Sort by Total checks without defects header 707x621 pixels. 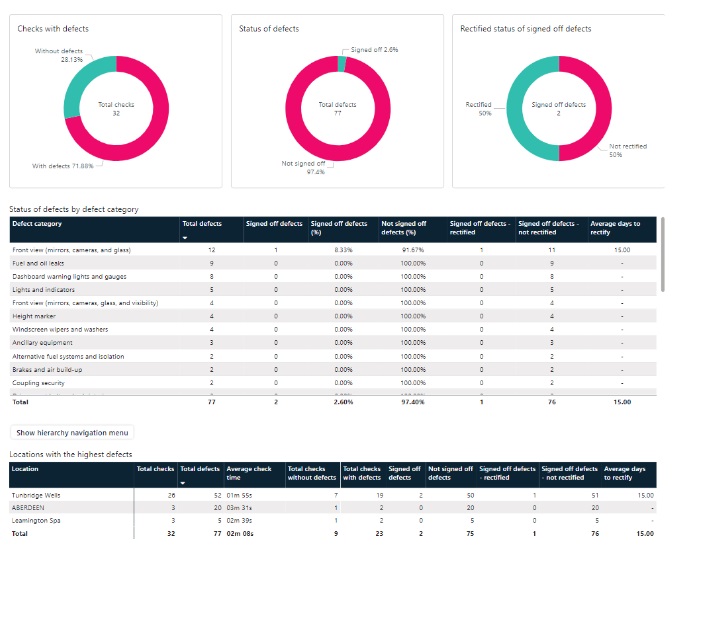point(312,473)
